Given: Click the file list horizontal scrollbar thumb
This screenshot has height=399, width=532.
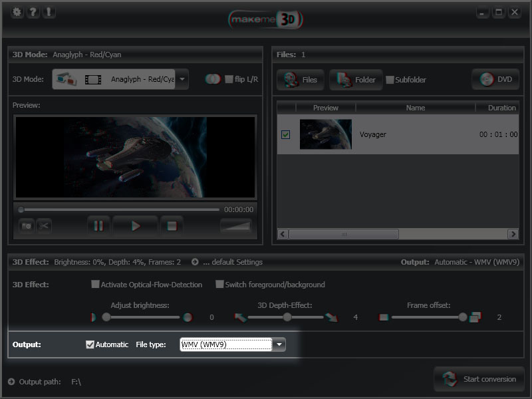Looking at the screenshot, I should pyautogui.click(x=344, y=234).
